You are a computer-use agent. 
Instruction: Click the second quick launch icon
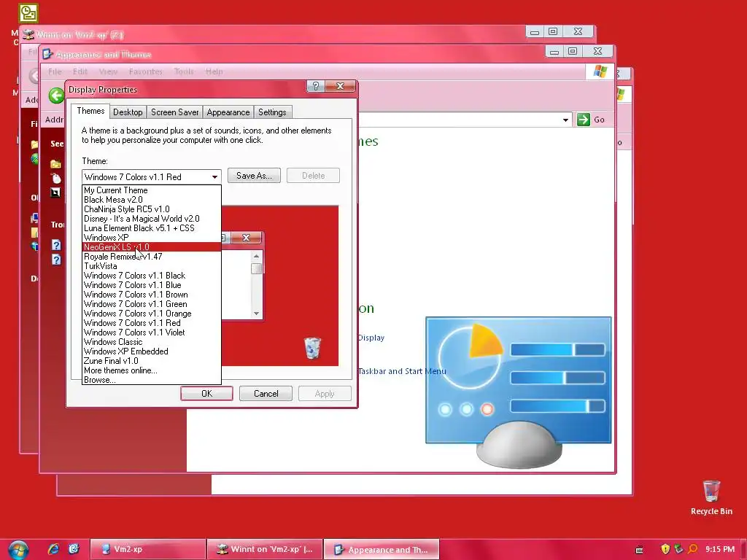point(74,549)
